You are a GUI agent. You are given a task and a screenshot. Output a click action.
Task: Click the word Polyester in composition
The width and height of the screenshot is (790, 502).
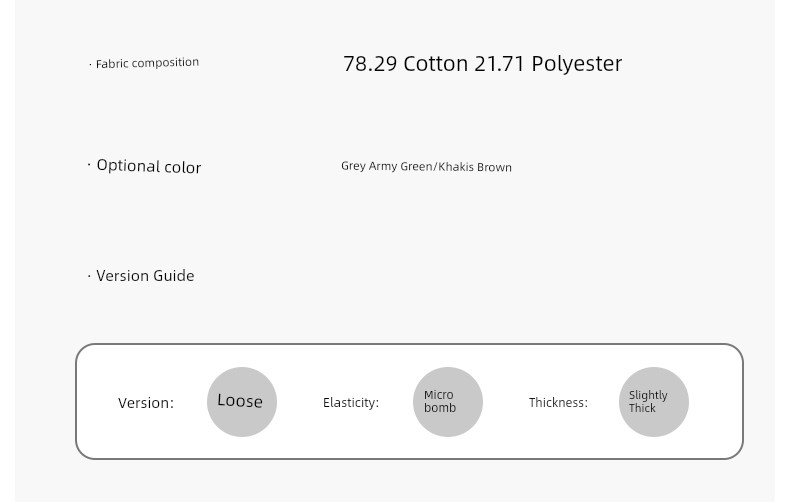[577, 64]
